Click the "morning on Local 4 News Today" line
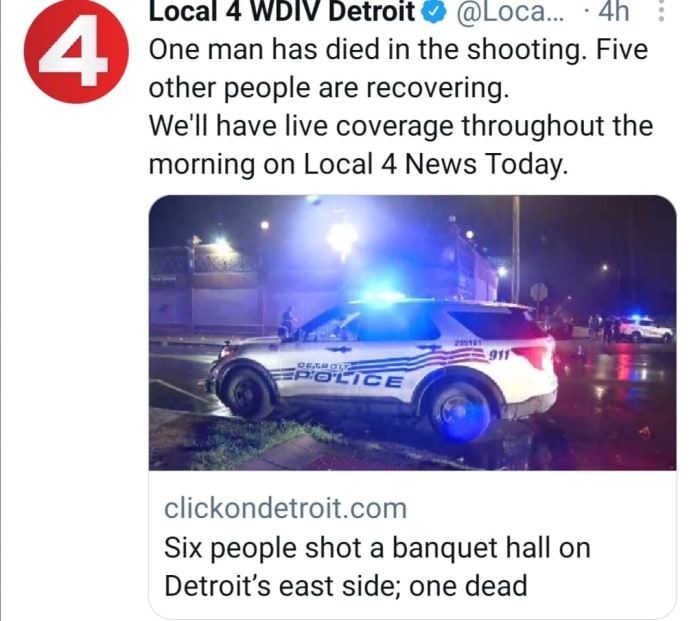 [x=358, y=164]
